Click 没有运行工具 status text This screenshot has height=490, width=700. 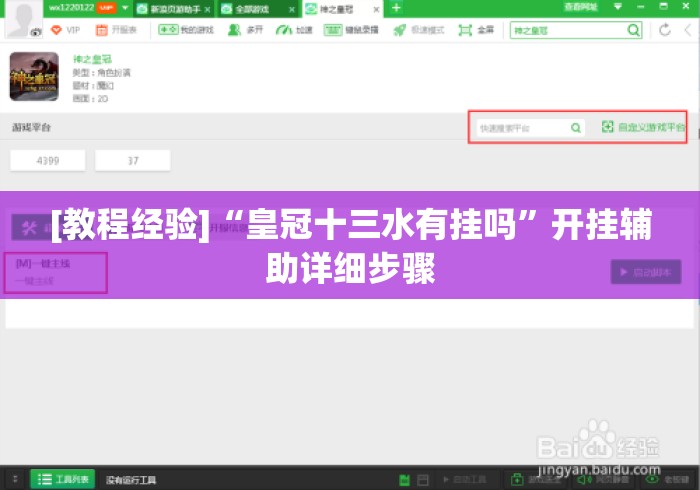[x=131, y=480]
